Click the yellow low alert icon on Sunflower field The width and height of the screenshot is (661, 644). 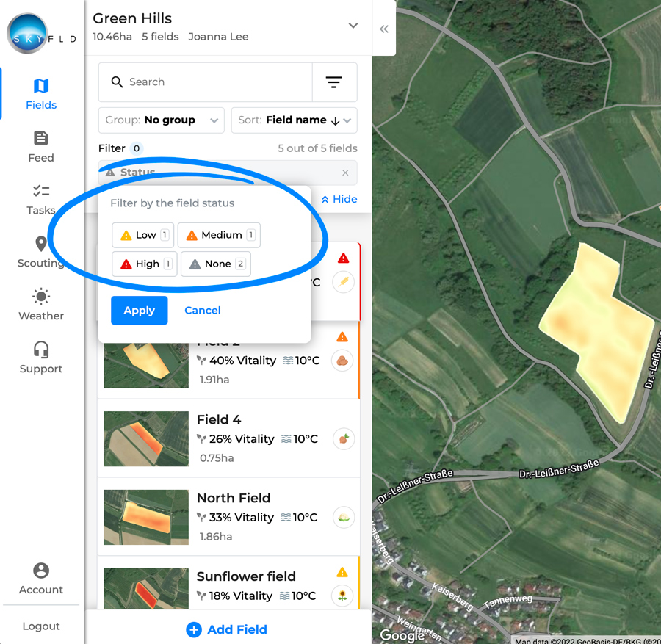(x=342, y=572)
